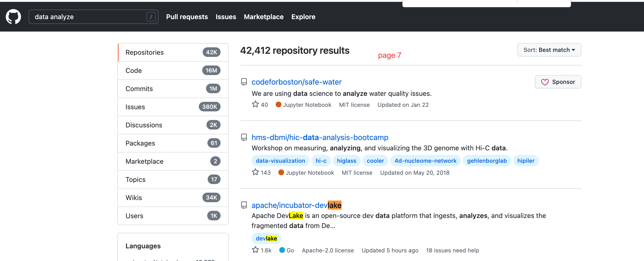Click star icon on apache/incubator-devlake
The height and width of the screenshot is (261, 644).
coord(255,250)
